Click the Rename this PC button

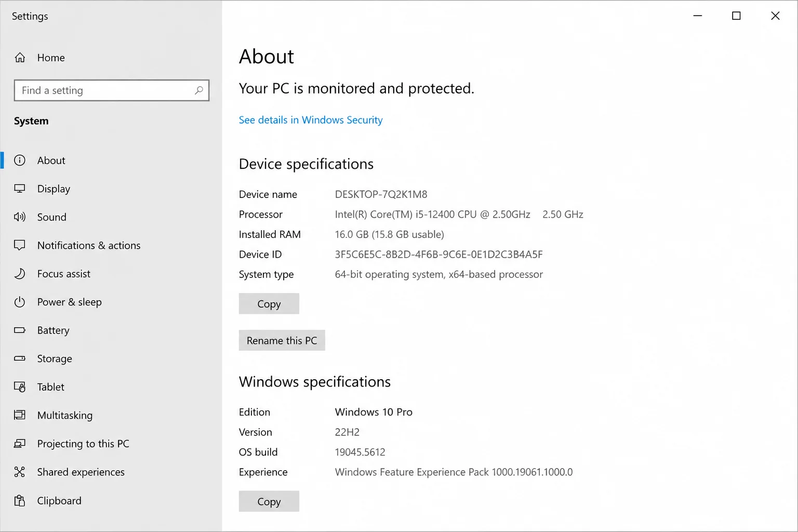click(282, 340)
